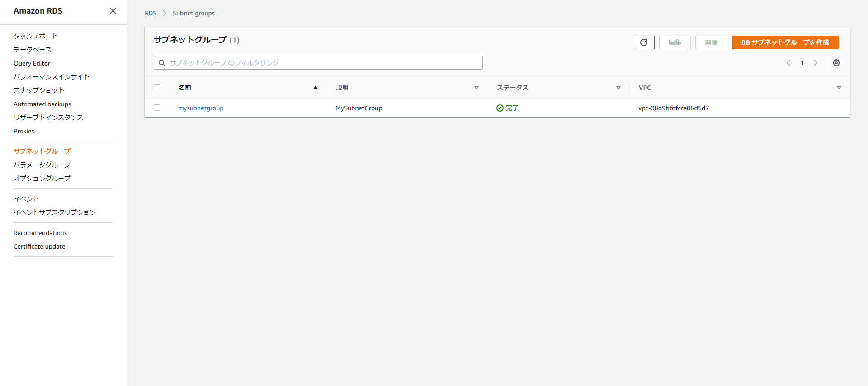
Task: Open パフォーマンスインサイト in sidebar
Action: coord(52,77)
